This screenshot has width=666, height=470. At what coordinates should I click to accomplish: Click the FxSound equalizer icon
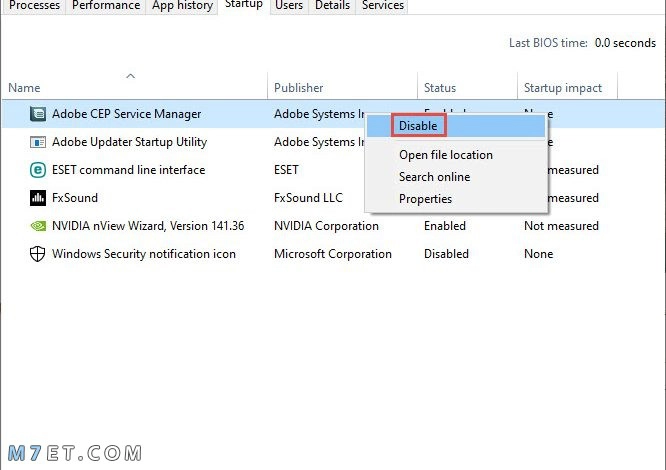coord(38,198)
